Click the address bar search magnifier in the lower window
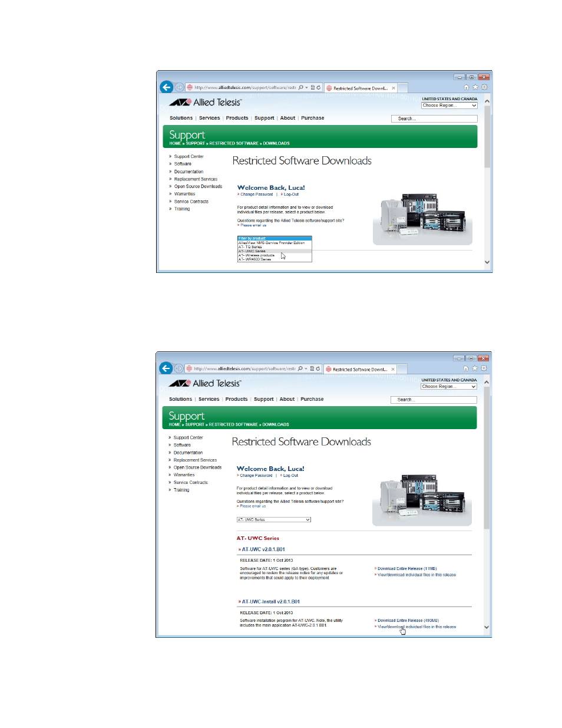 300,368
